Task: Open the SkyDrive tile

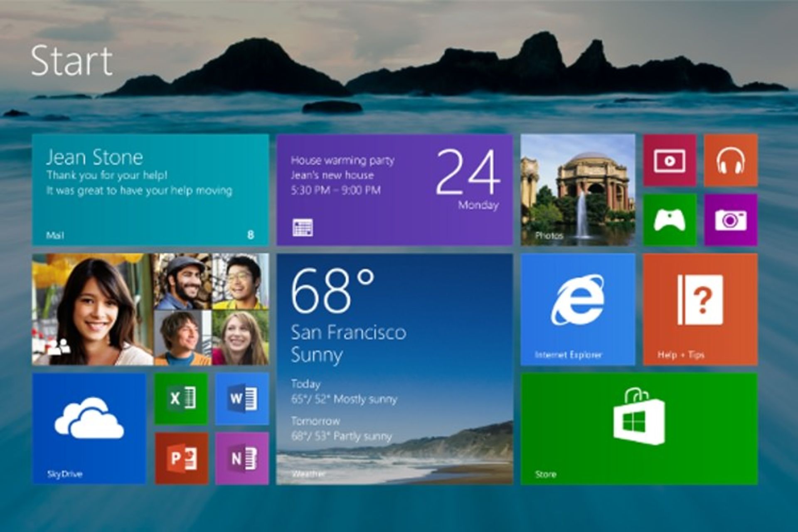Action: pos(89,429)
